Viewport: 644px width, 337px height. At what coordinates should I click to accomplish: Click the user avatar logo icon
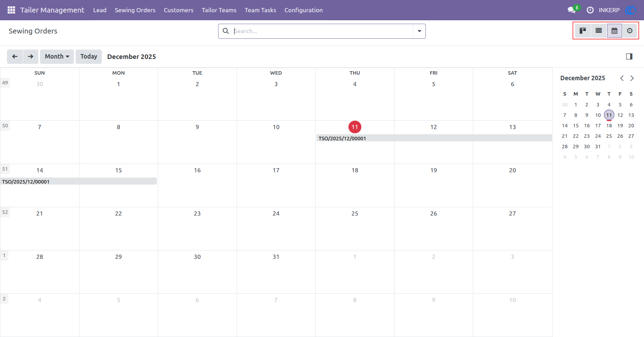tap(631, 10)
